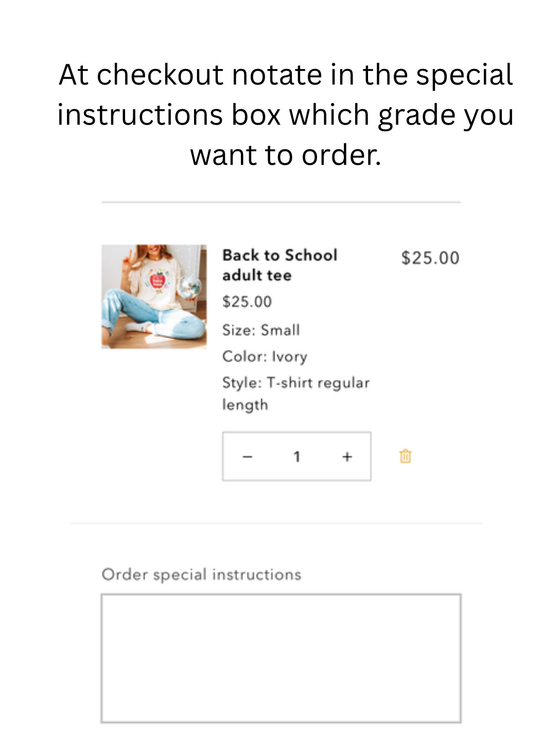Select the Style: T-shirt regular length text
Screen dimensions: 560x734
click(x=296, y=394)
